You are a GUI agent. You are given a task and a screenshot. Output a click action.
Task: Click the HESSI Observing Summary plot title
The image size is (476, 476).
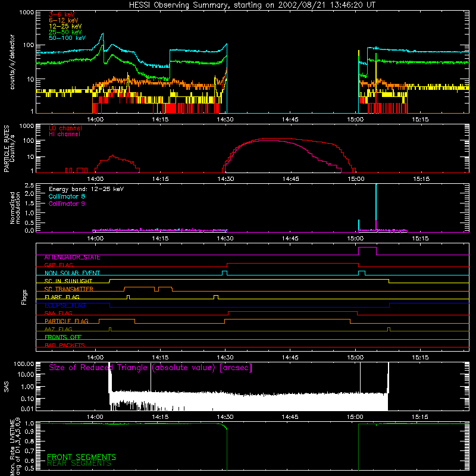(x=252, y=5)
